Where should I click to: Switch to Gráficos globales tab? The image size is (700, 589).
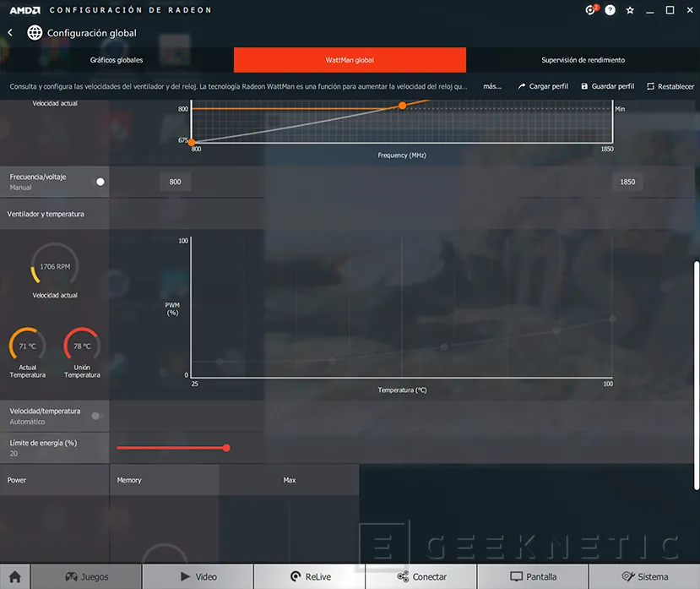(x=117, y=60)
